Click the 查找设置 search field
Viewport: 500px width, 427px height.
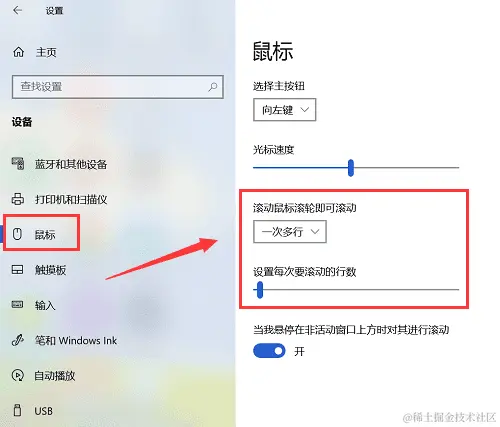(x=118, y=87)
